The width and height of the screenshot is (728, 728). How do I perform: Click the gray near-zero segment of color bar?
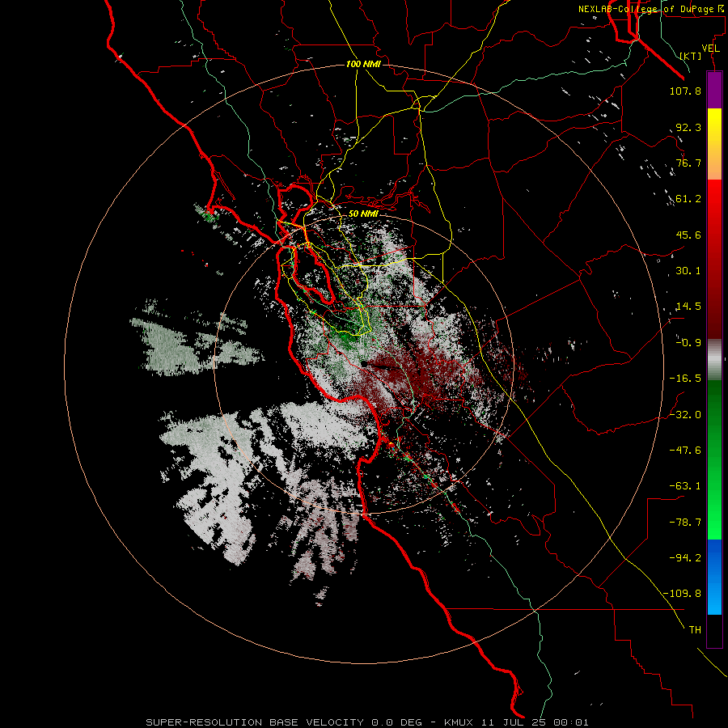pyautogui.click(x=714, y=360)
